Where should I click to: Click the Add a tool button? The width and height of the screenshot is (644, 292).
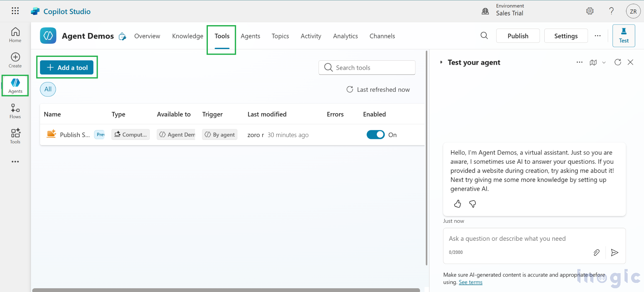[67, 68]
